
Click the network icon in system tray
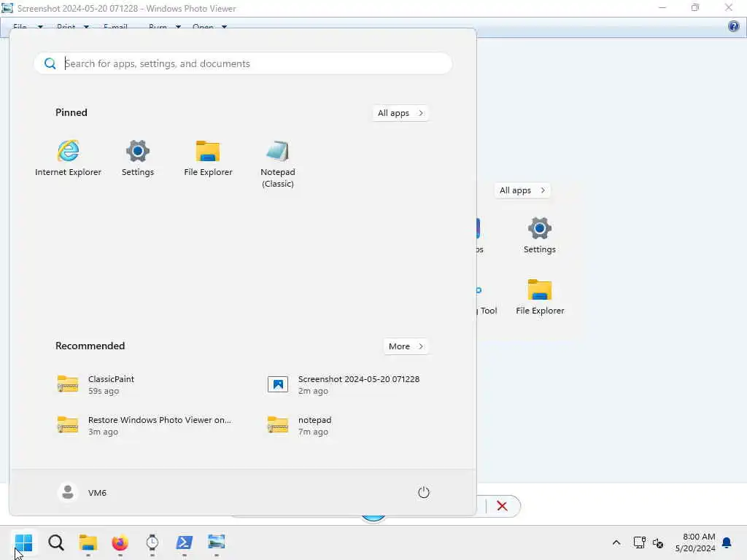639,542
